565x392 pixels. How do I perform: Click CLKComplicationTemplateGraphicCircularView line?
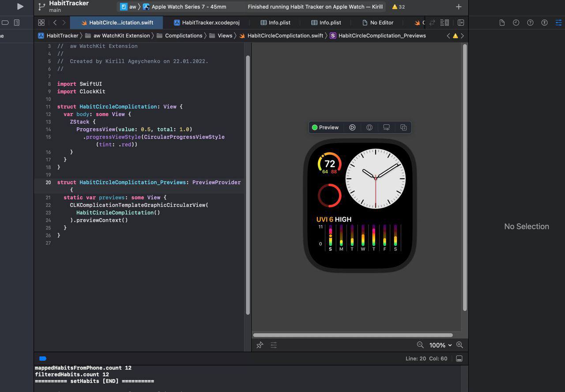tap(139, 205)
